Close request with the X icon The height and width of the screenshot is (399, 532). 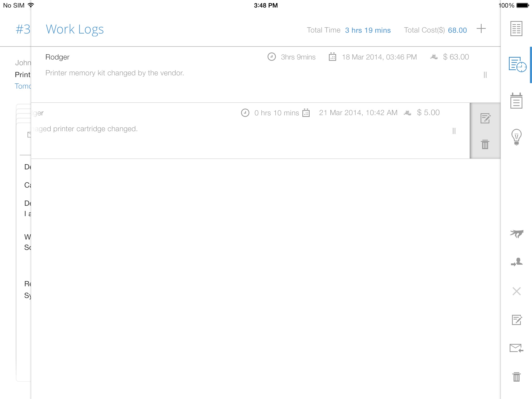[517, 291]
